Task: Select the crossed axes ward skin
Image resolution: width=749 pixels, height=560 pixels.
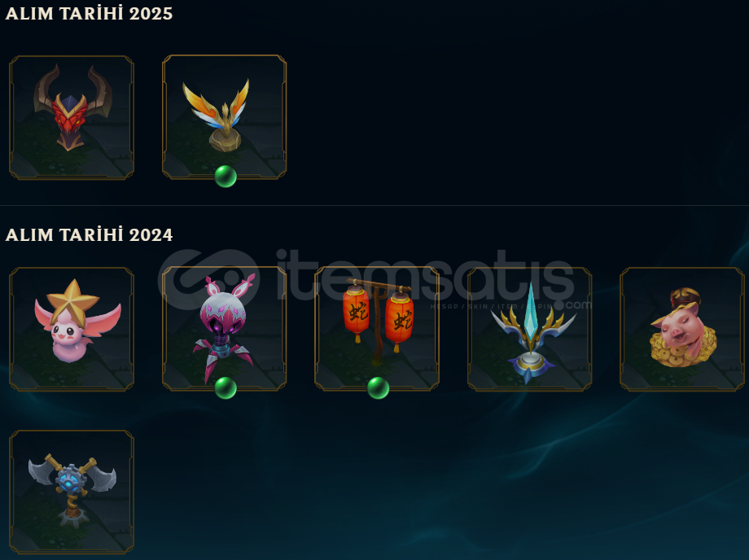Action: point(72,492)
